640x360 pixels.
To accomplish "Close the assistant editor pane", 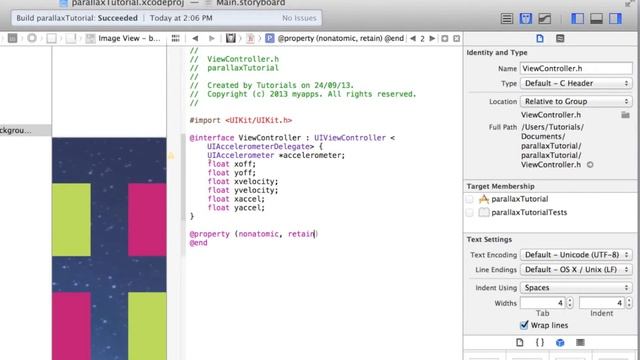I will pyautogui.click(x=456, y=38).
